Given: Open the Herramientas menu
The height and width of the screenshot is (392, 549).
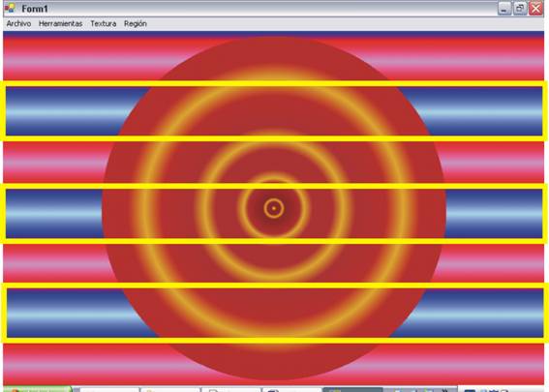Looking at the screenshot, I should [61, 24].
